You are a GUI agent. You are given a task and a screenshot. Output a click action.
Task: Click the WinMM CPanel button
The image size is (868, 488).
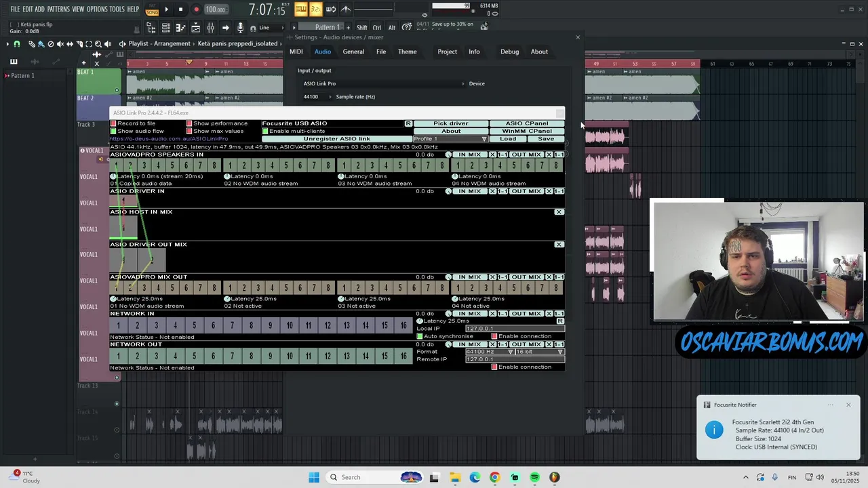527,131
